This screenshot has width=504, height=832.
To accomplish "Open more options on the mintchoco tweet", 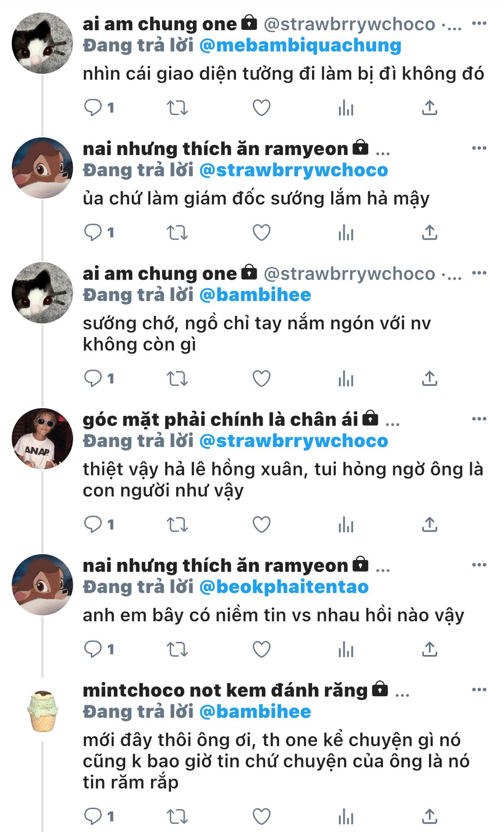I will pos(479,689).
